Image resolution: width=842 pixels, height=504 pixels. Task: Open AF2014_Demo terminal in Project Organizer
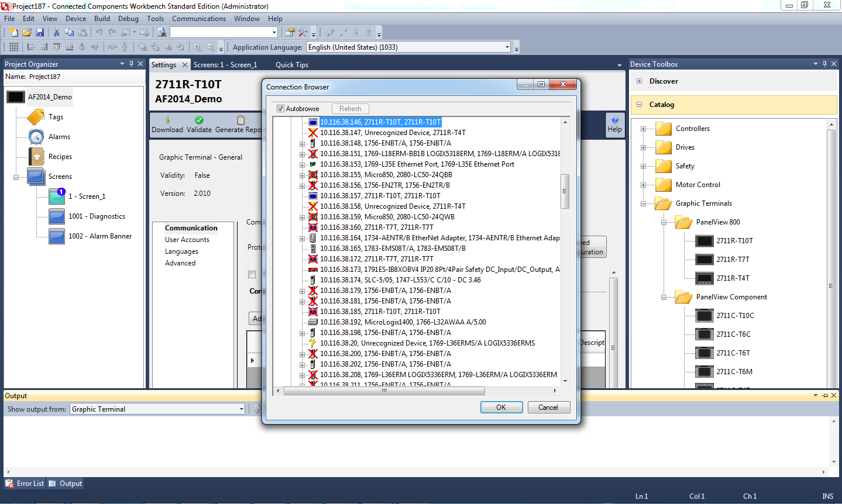pyautogui.click(x=50, y=97)
